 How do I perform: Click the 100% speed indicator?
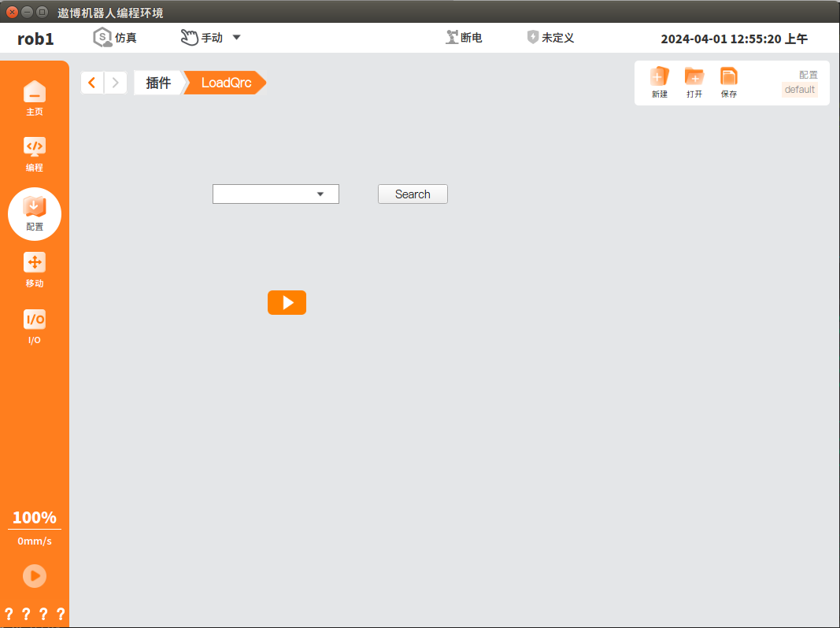click(x=35, y=517)
